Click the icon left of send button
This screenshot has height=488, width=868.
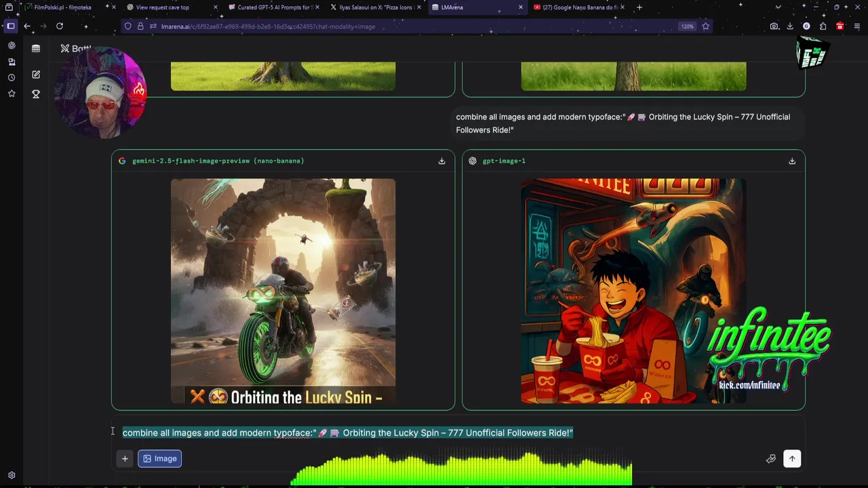click(771, 459)
